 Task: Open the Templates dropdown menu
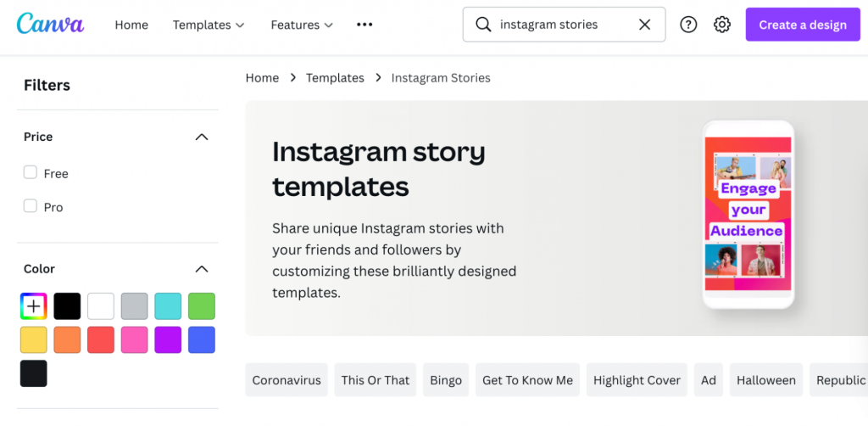pyautogui.click(x=209, y=25)
